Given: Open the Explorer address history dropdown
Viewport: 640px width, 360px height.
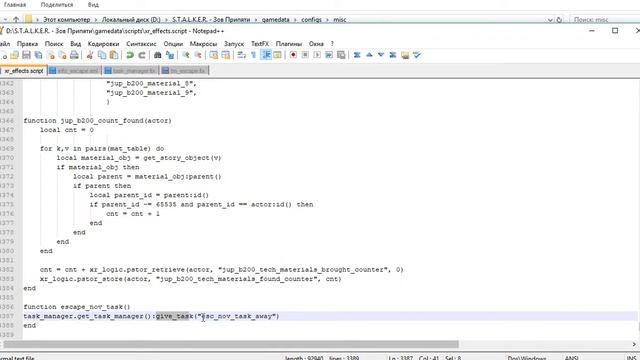Looking at the screenshot, I should click(x=550, y=20).
